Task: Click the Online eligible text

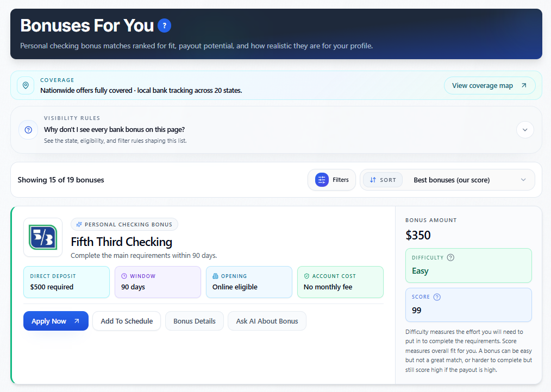Action: pyautogui.click(x=235, y=287)
